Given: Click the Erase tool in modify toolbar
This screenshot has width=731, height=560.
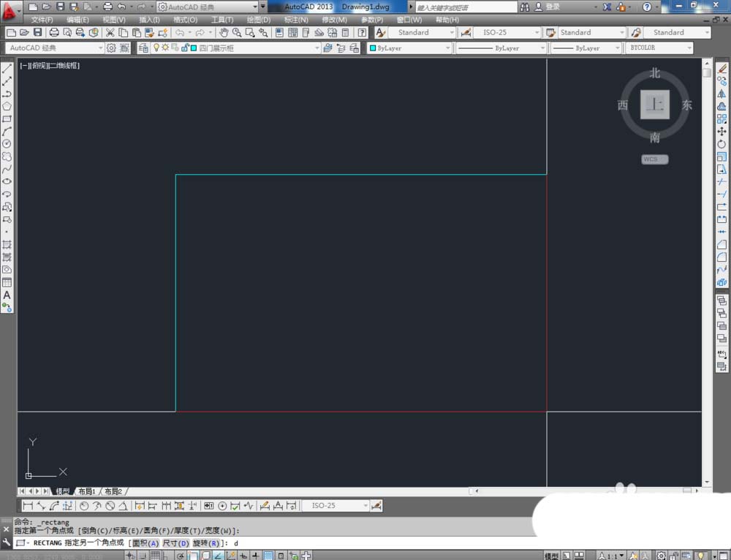Looking at the screenshot, I should (721, 69).
